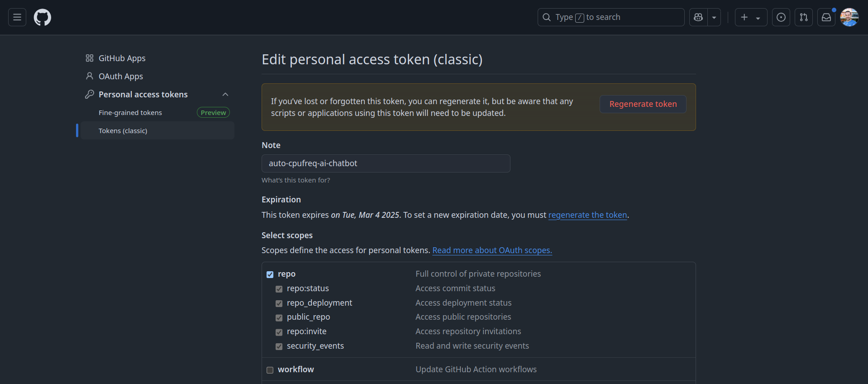Click the key icon beside Personal access tokens
The height and width of the screenshot is (384, 868).
[90, 94]
